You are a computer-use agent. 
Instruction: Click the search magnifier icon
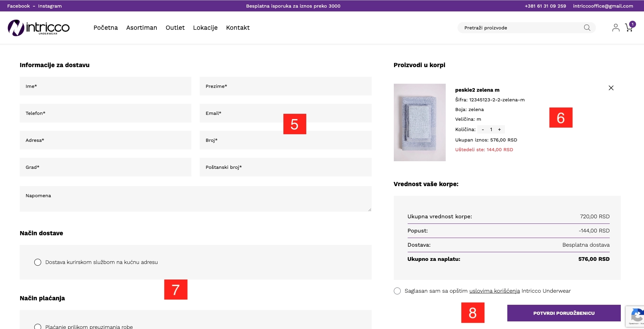[x=587, y=28]
